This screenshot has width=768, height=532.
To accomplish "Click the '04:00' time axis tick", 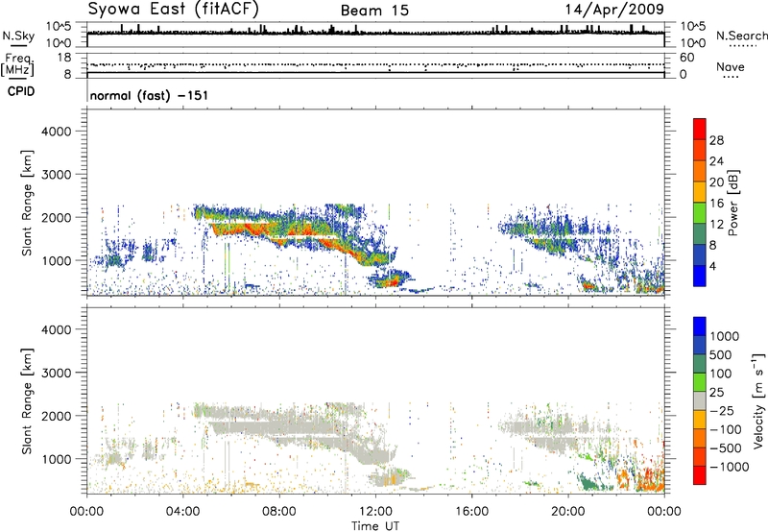I will (183, 512).
